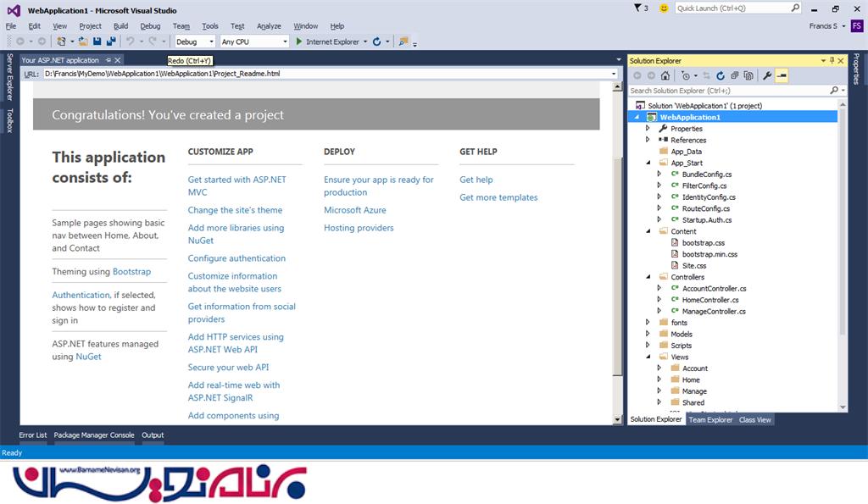Open project Properties wrench icon

(x=767, y=75)
